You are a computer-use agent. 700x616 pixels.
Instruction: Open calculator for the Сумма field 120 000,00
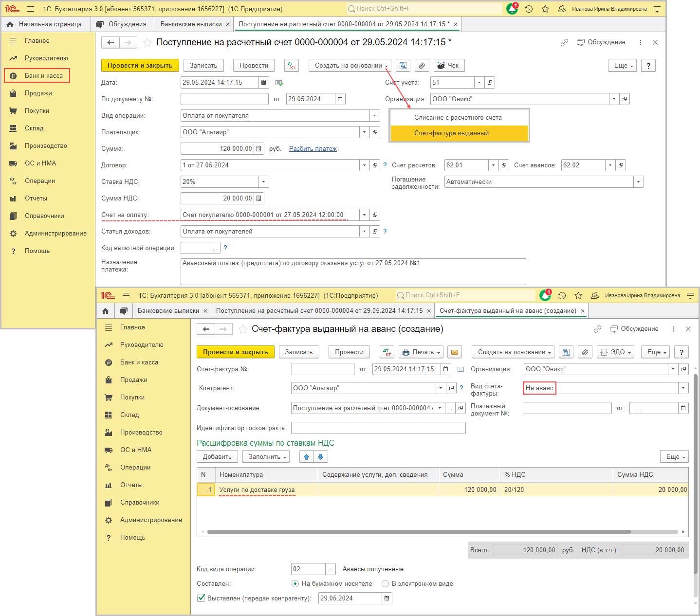259,149
